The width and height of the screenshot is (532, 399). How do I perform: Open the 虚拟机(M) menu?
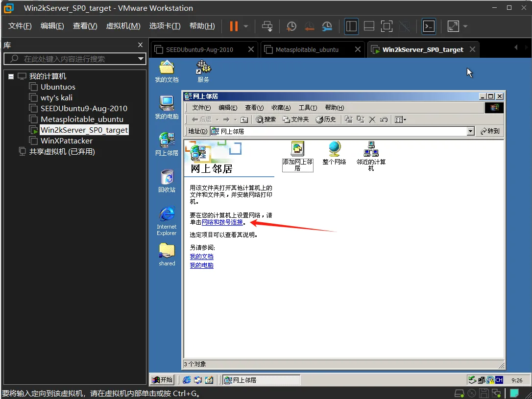click(x=123, y=26)
